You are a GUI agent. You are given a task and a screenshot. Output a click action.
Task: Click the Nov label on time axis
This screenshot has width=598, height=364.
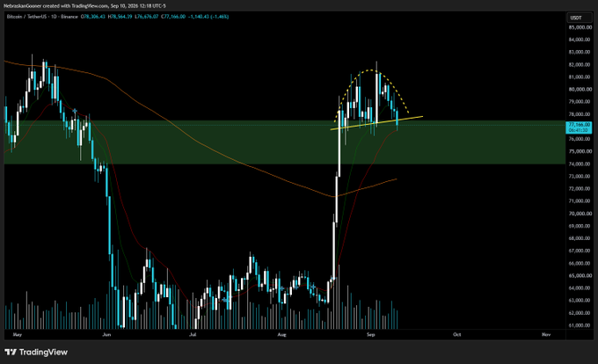[x=546, y=335]
